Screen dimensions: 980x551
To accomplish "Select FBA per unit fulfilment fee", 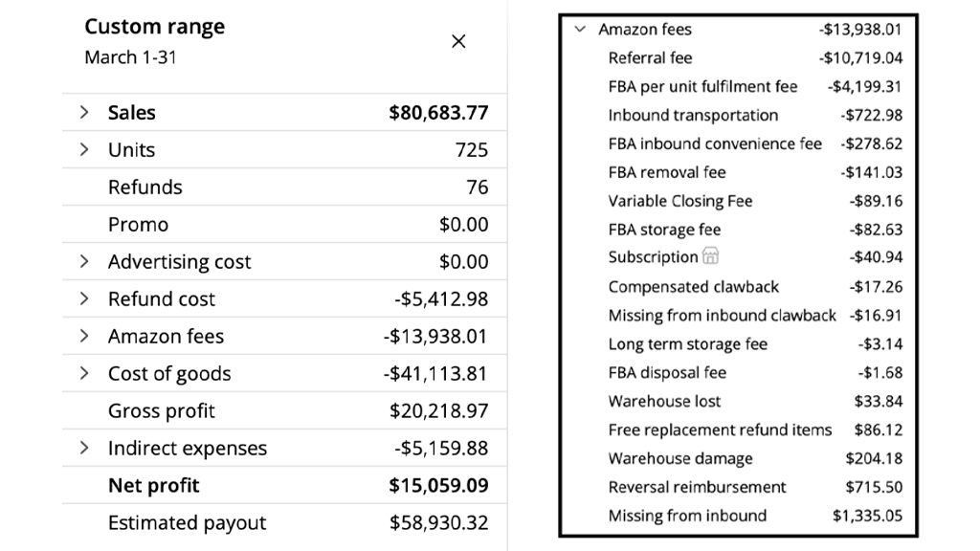I will point(702,87).
